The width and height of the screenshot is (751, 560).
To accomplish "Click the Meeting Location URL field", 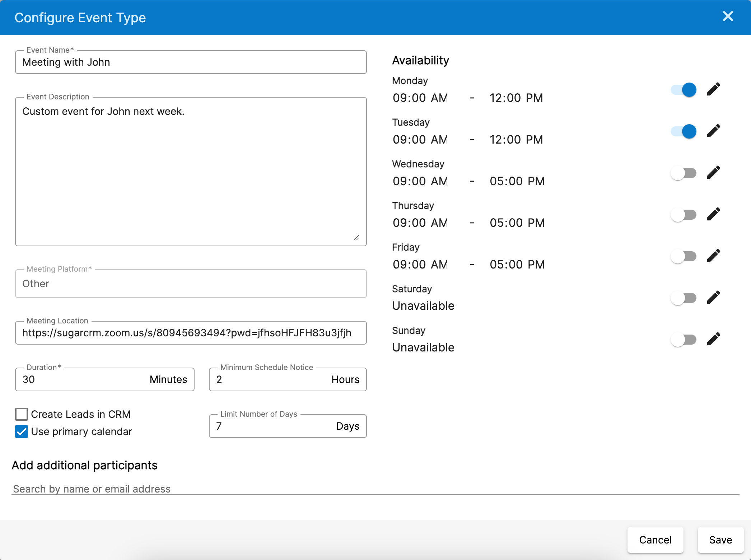I will pyautogui.click(x=191, y=333).
